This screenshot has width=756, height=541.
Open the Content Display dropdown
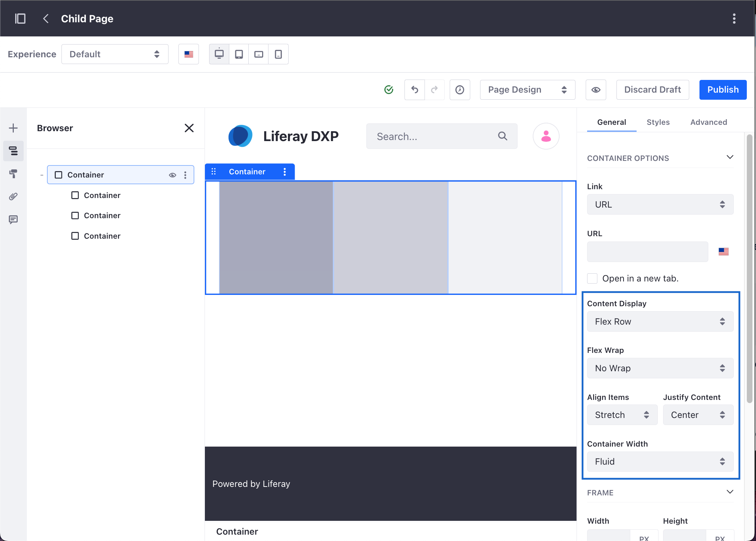[x=659, y=321]
